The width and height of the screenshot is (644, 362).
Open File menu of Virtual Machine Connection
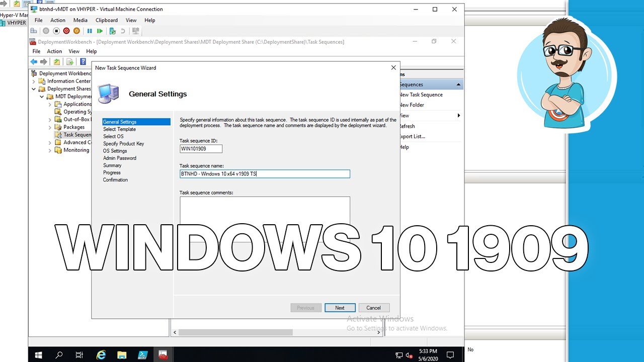point(39,20)
